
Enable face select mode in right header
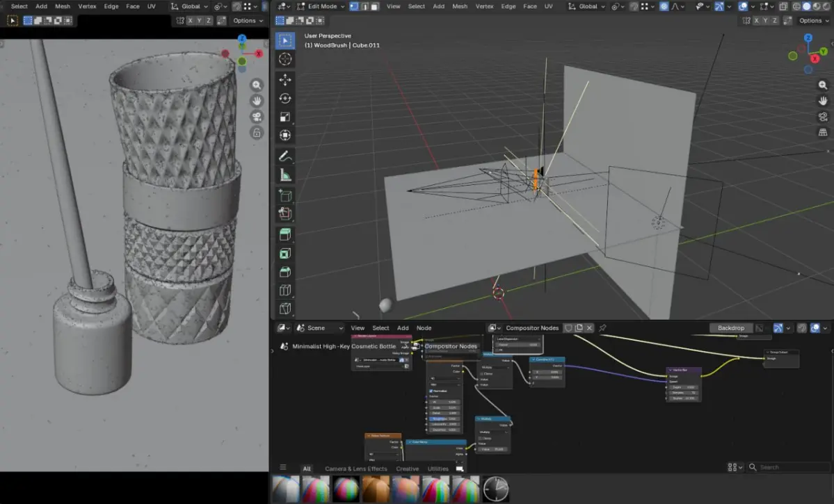pyautogui.click(x=375, y=6)
